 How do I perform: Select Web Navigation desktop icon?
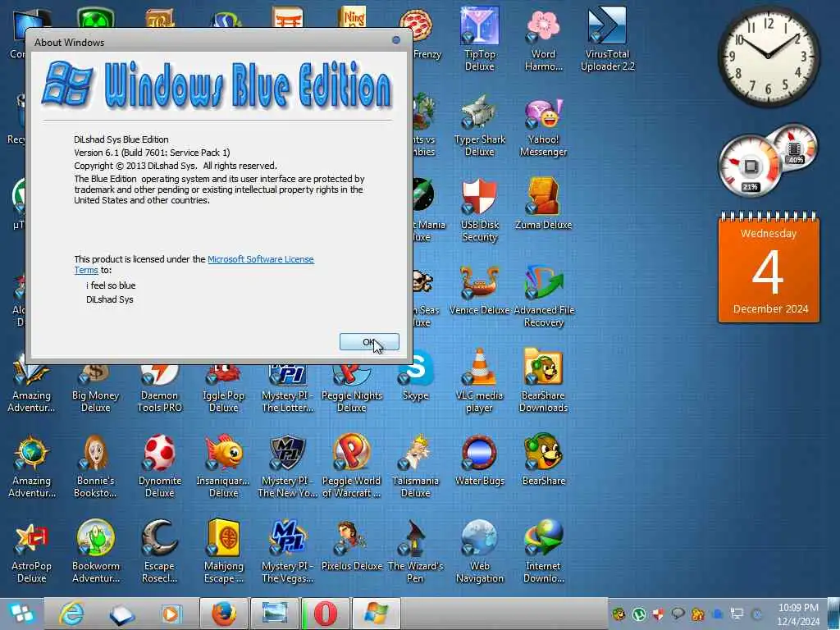479,551
